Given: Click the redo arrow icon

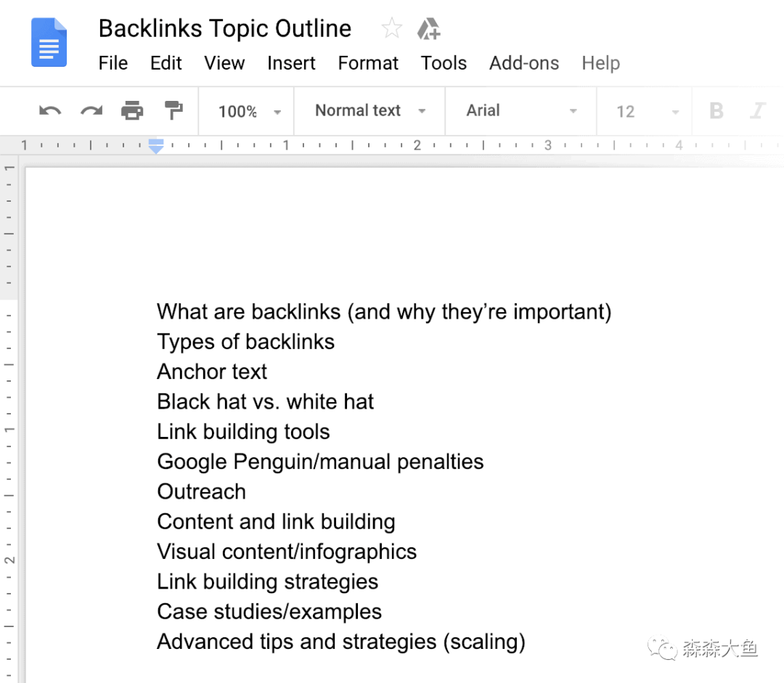Looking at the screenshot, I should [91, 111].
